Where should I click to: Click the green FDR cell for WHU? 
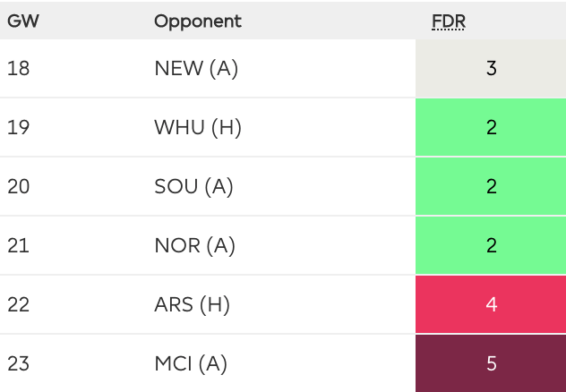pos(491,127)
